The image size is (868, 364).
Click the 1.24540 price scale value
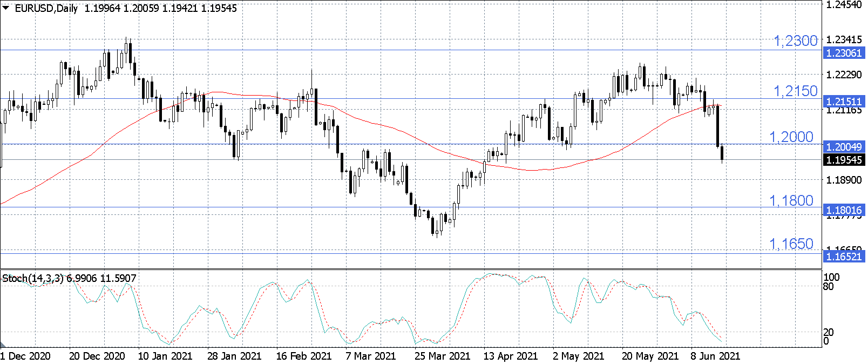pyautogui.click(x=844, y=4)
